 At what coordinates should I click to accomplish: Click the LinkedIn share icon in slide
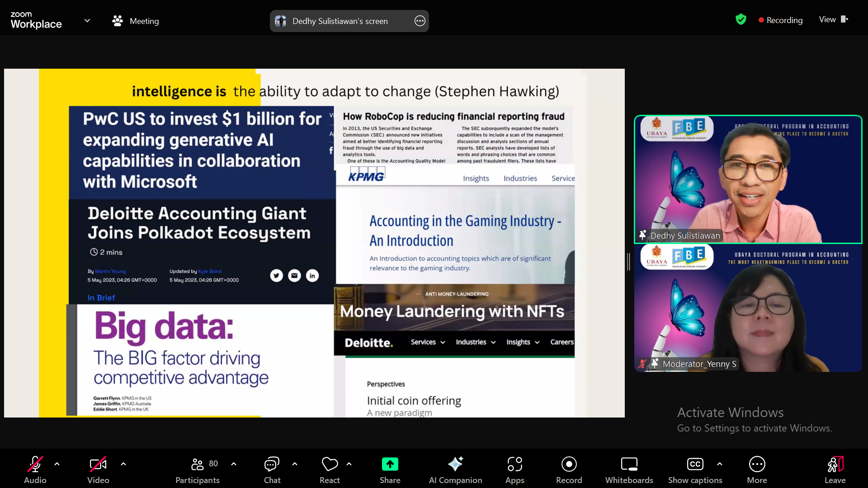click(x=312, y=275)
